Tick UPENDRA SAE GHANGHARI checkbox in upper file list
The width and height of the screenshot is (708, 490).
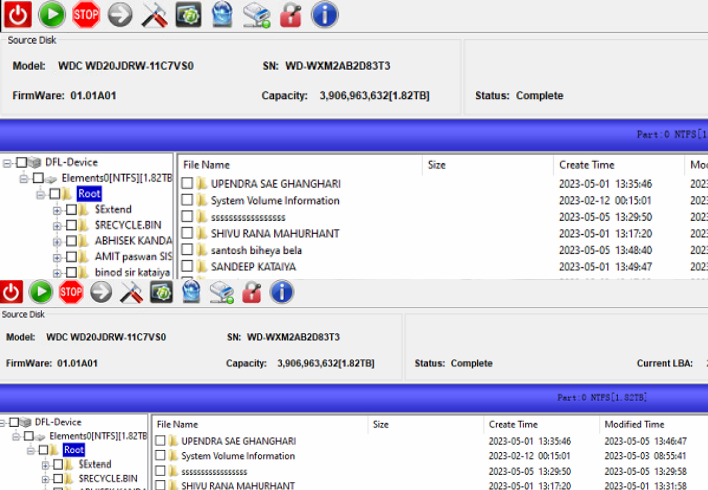click(x=187, y=183)
